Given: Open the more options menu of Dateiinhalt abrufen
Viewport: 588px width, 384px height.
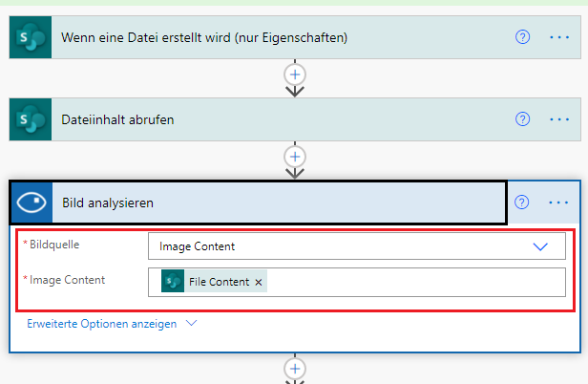Looking at the screenshot, I should (559, 119).
